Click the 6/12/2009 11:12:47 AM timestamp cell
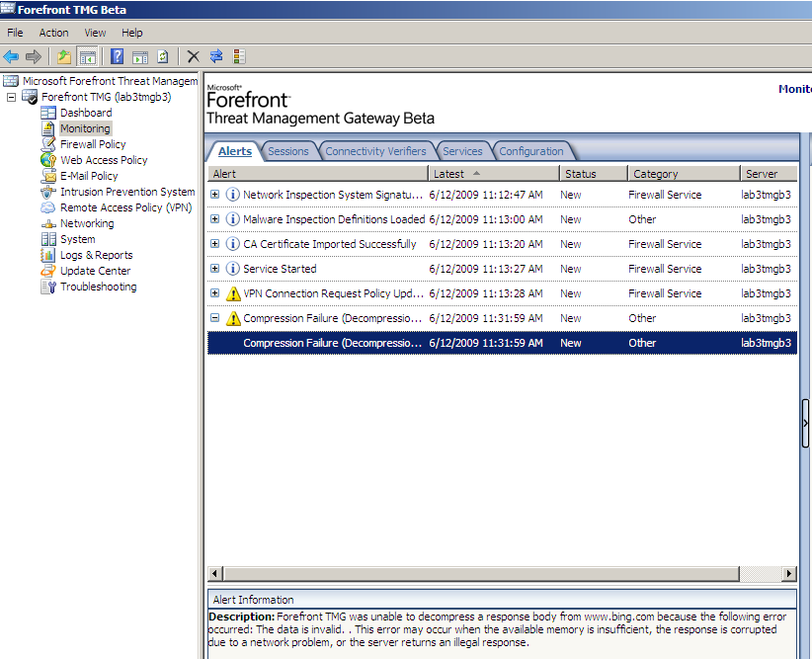 click(x=486, y=195)
